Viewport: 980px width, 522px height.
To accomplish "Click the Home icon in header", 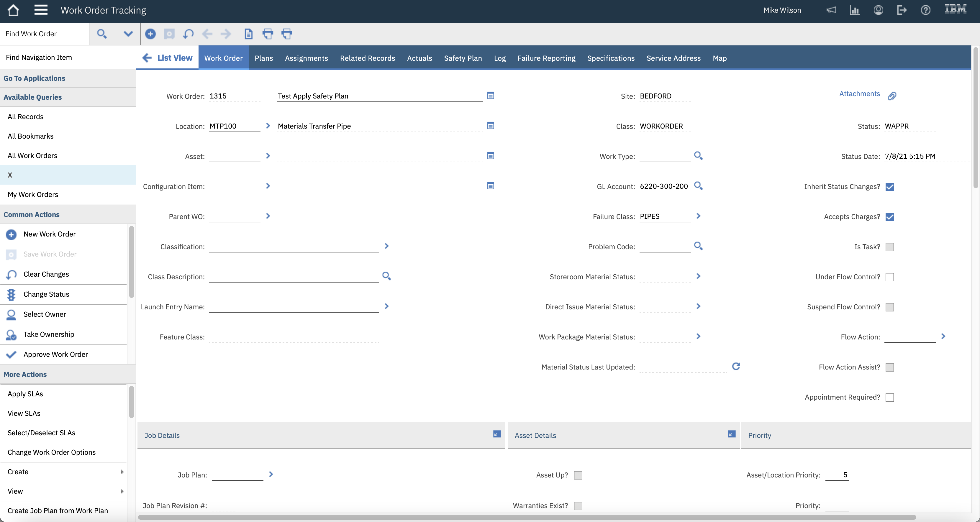I will click(x=13, y=10).
